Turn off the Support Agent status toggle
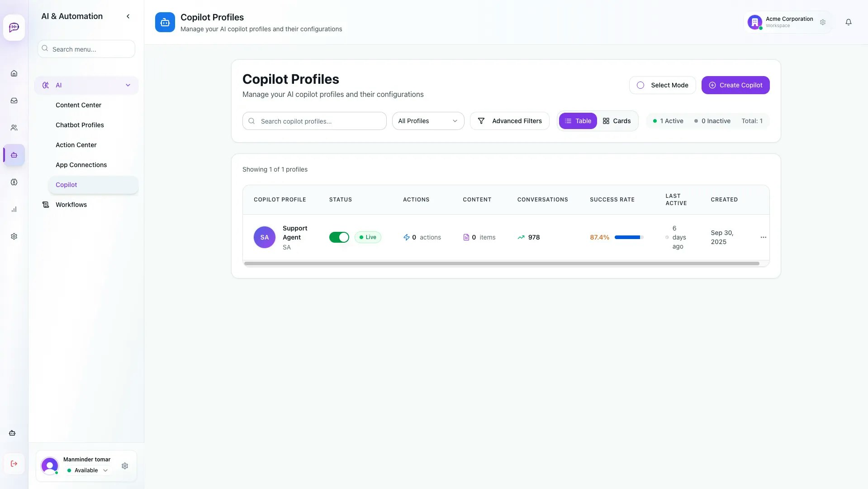 click(339, 237)
